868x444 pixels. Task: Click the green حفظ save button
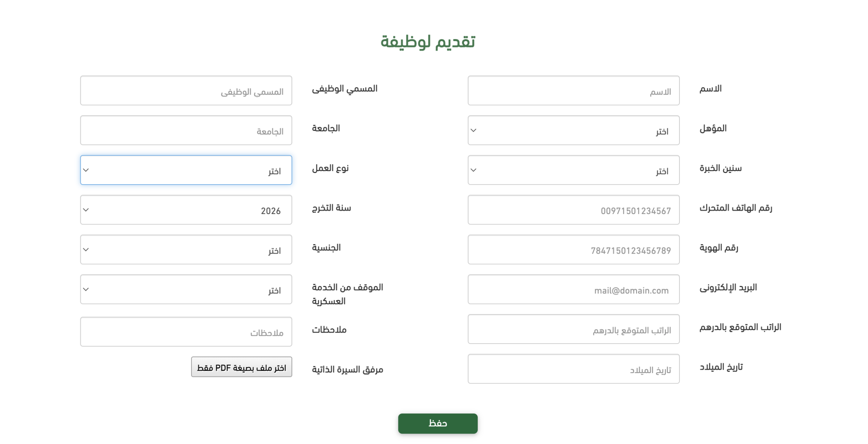437,423
